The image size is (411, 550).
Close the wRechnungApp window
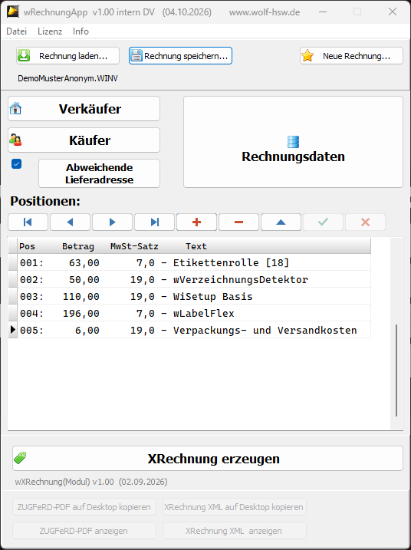pyautogui.click(x=392, y=12)
